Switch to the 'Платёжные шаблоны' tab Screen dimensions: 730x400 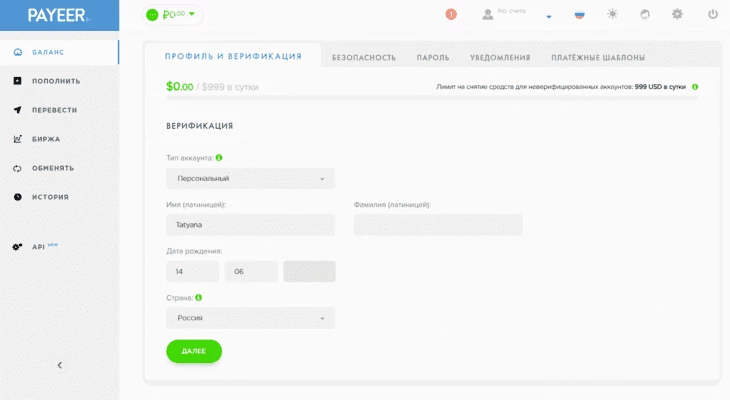point(598,58)
